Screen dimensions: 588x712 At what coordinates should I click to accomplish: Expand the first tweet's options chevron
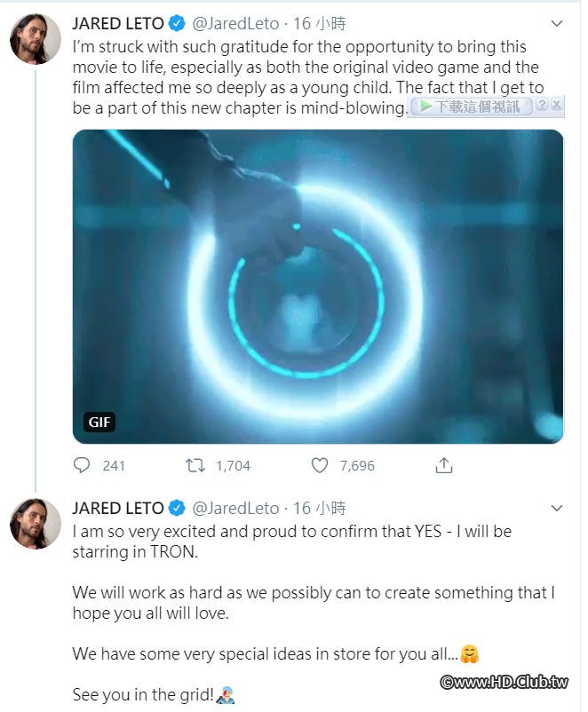[557, 23]
